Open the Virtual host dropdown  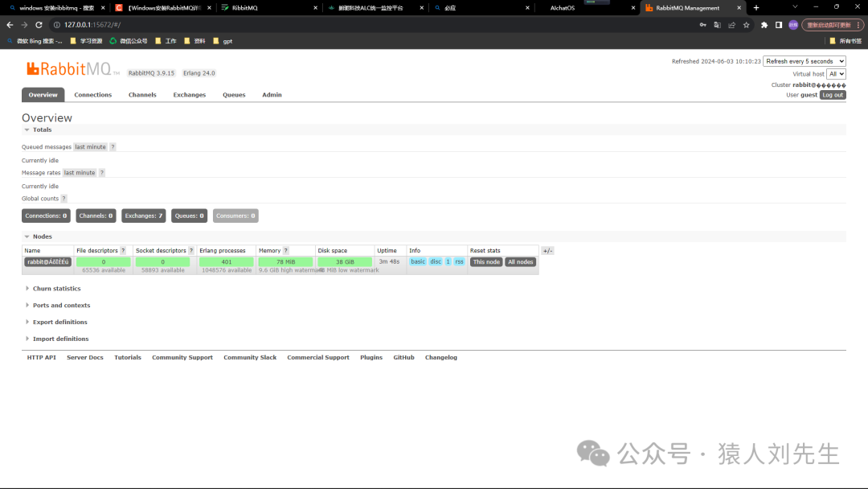tap(836, 74)
